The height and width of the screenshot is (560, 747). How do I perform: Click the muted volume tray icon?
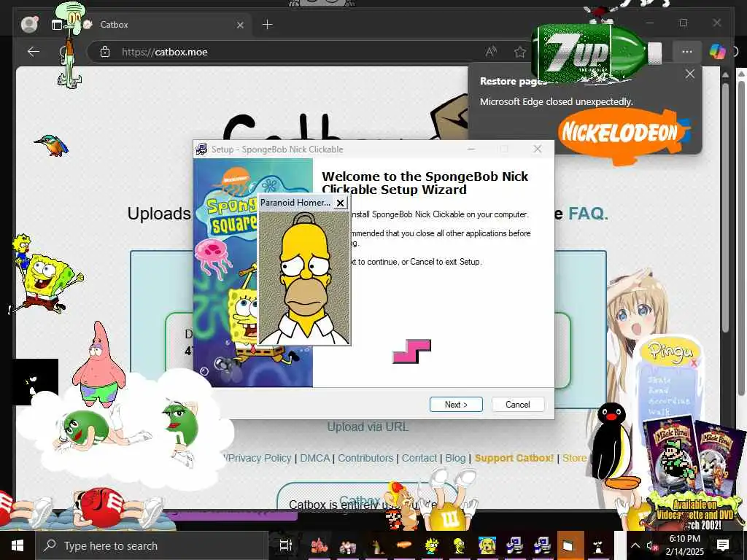[651, 546]
